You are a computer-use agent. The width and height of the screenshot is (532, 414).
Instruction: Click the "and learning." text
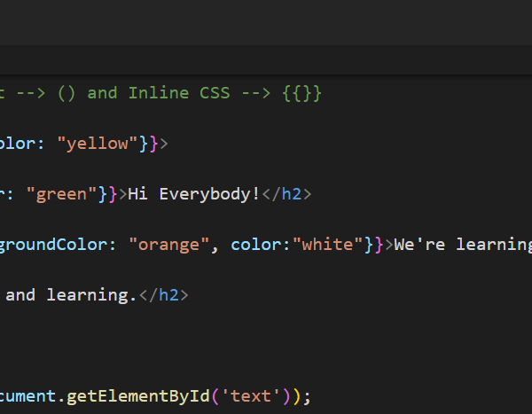click(71, 295)
